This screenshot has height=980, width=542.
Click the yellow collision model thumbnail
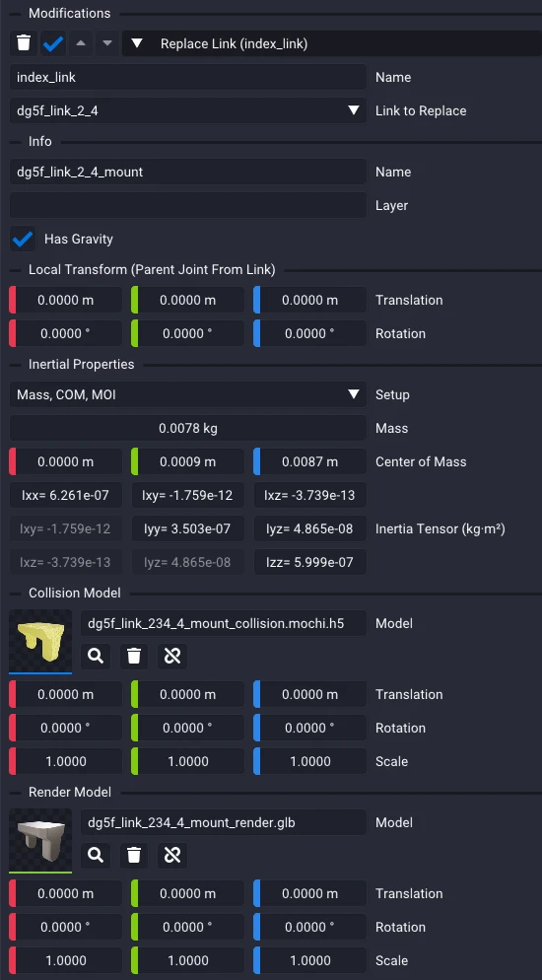pyautogui.click(x=40, y=641)
